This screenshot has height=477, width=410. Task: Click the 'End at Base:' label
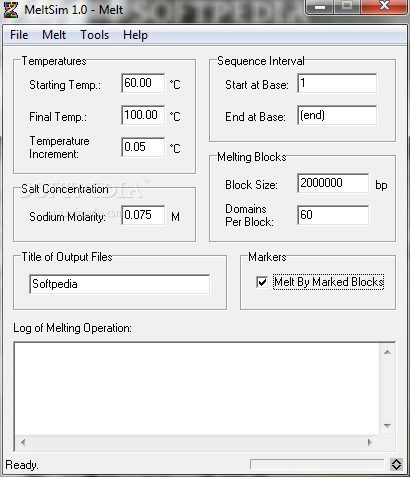(x=255, y=117)
